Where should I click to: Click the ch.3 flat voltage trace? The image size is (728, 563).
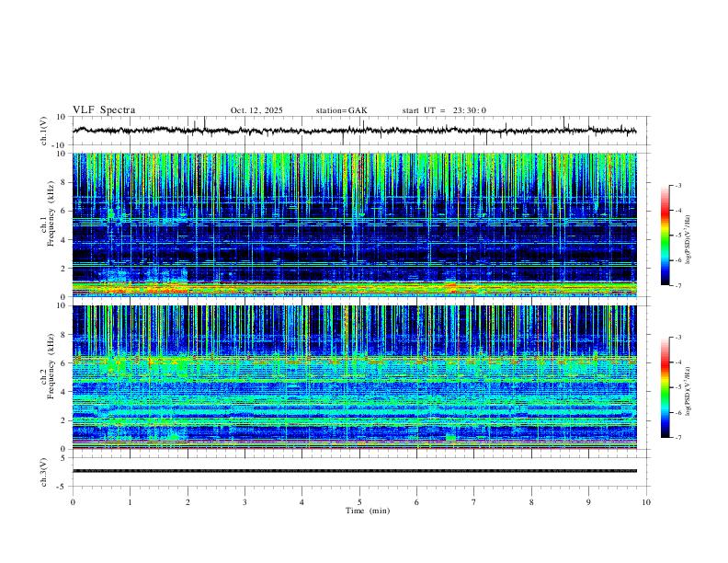pos(354,471)
